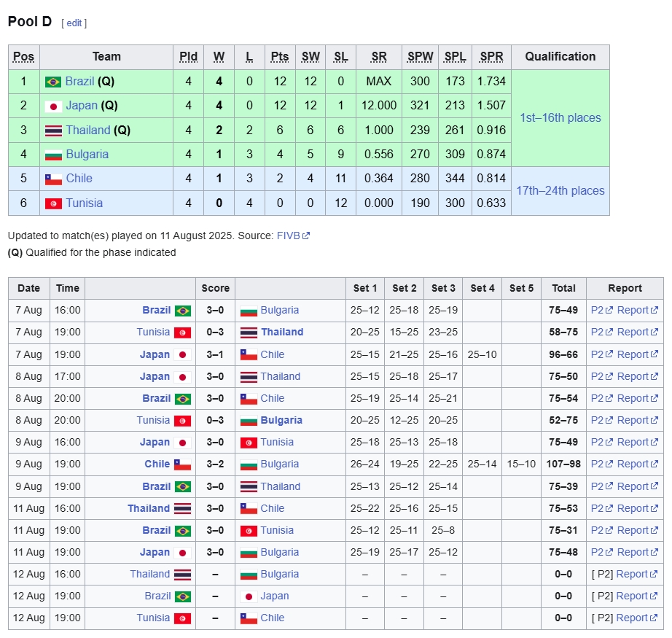Click the Thailand flag in the standings table
This screenshot has height=638, width=672.
coord(52,131)
